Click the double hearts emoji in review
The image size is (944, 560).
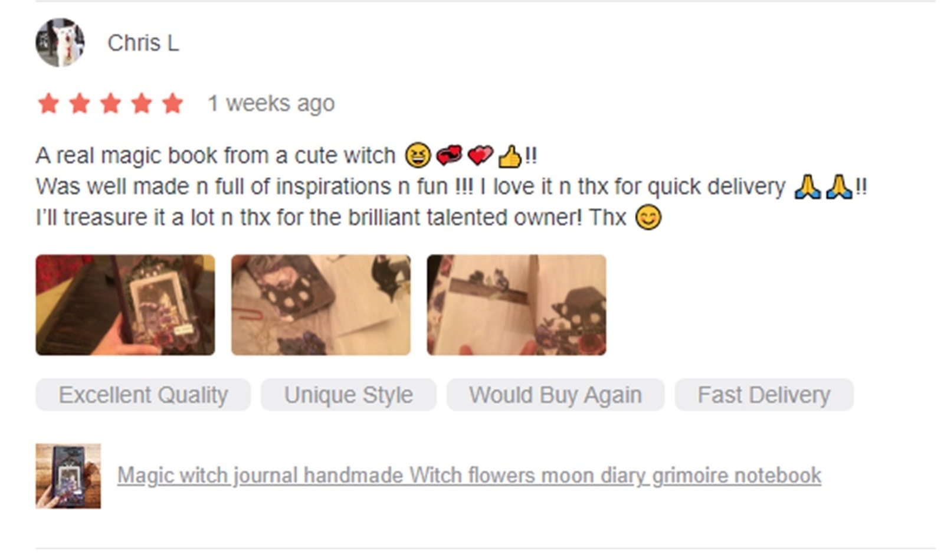coord(480,156)
